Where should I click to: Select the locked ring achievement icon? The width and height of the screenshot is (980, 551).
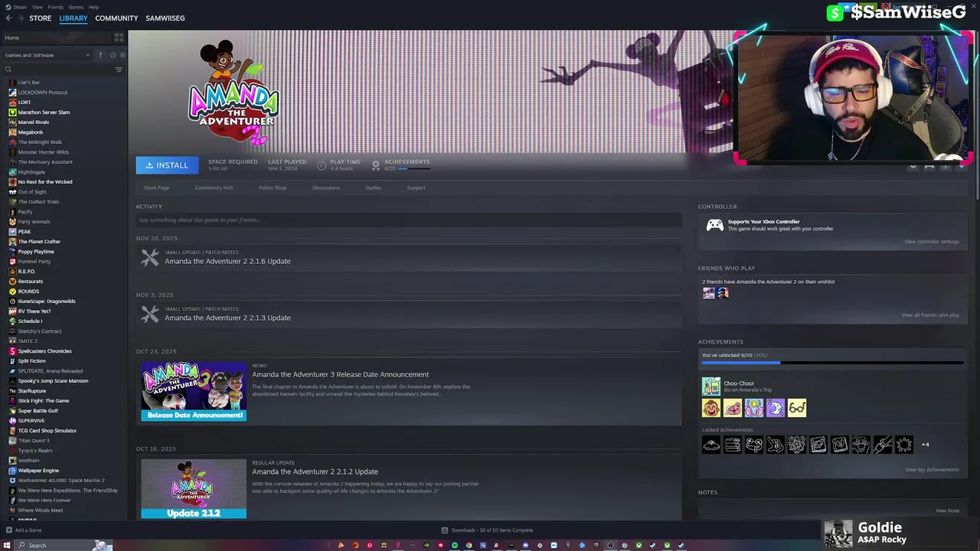[x=711, y=445]
